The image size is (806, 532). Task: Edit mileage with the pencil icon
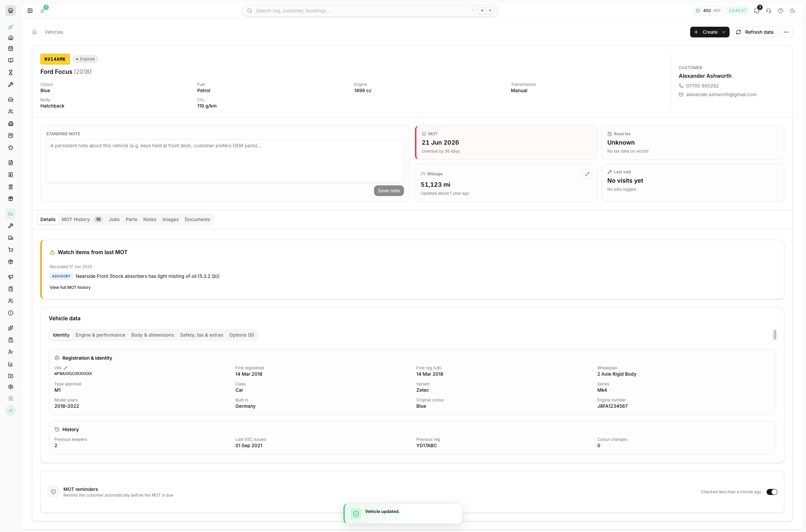click(587, 174)
